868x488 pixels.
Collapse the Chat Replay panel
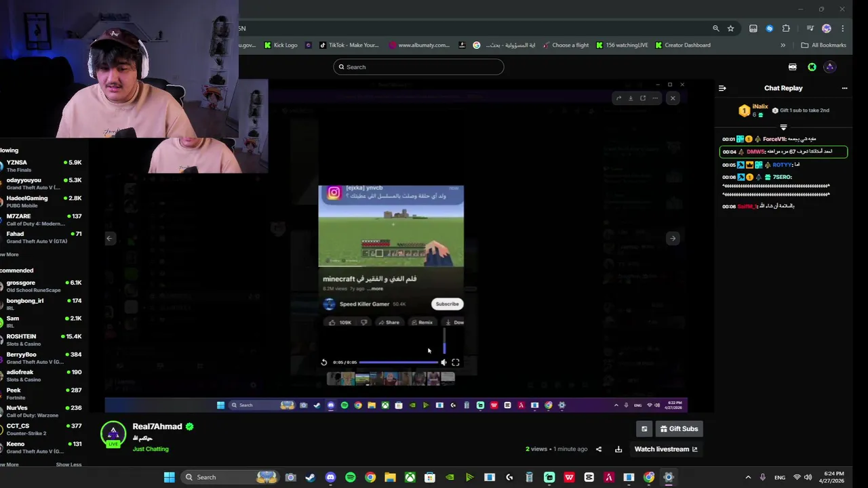coord(722,88)
